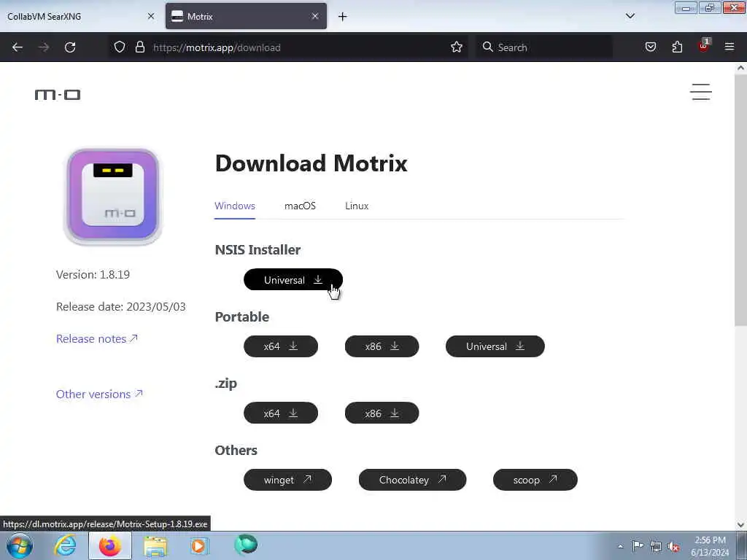Open the winget install link
Screen dimensions: 747x560
click(x=287, y=480)
